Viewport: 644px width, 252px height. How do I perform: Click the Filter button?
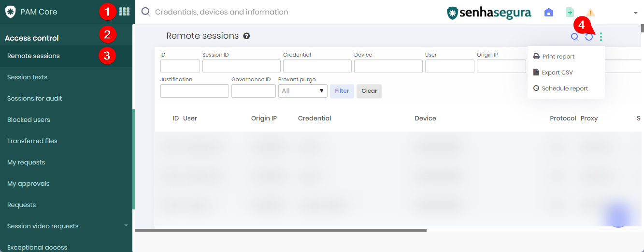[342, 91]
